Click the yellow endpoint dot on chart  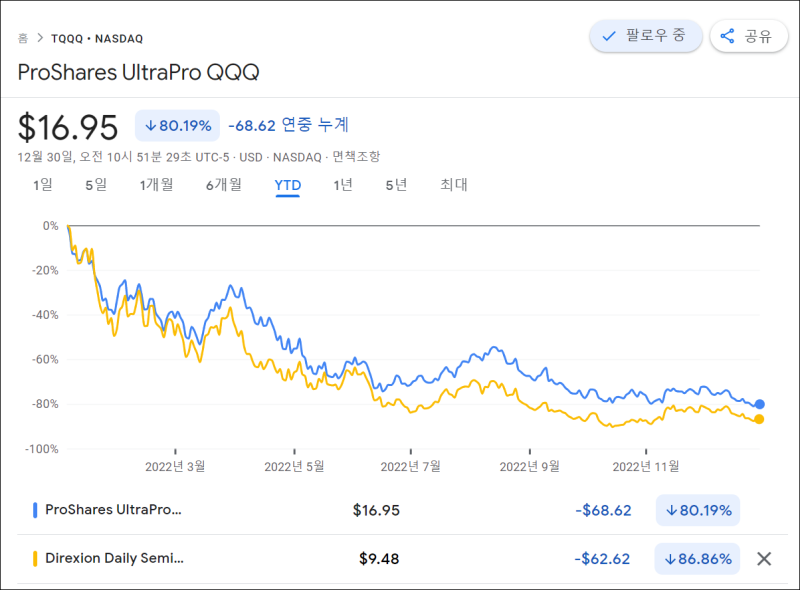[x=759, y=420]
